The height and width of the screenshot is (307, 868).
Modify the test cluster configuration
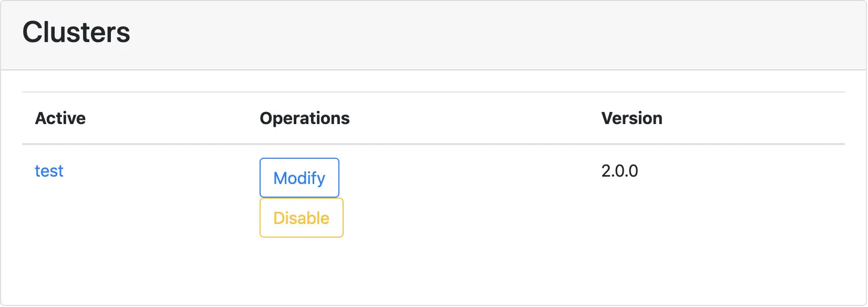point(299,178)
